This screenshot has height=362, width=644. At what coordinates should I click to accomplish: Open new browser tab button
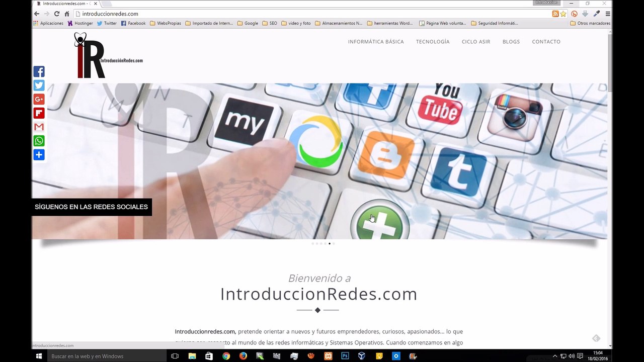tap(106, 4)
